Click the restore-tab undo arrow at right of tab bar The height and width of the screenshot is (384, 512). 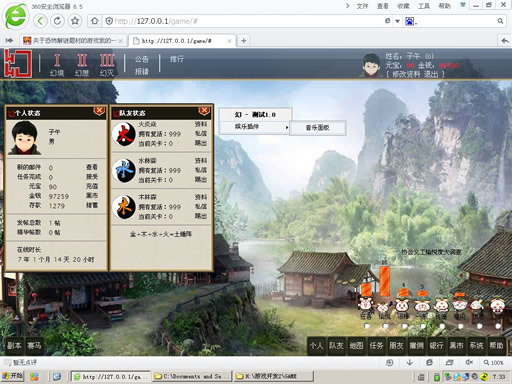pos(505,41)
